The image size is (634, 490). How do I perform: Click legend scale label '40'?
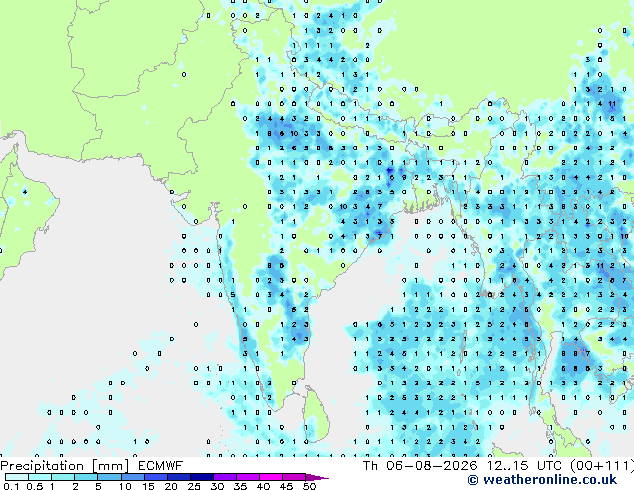coord(263,486)
